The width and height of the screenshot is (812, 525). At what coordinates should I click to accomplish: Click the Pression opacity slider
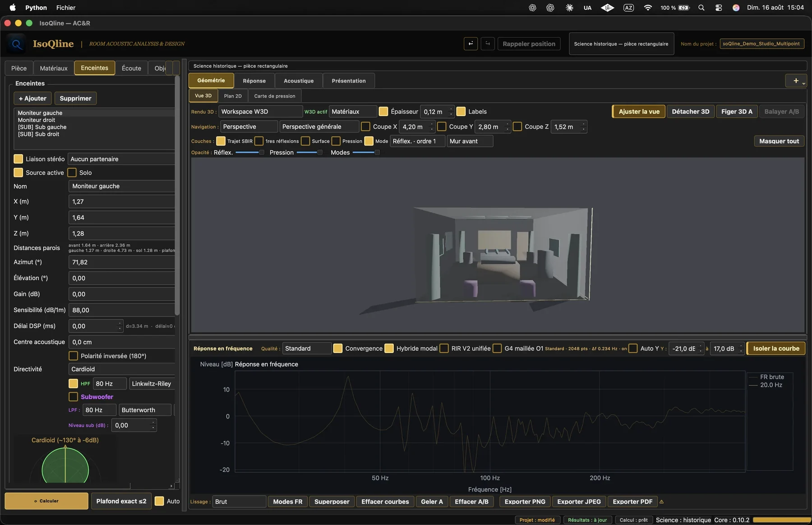pos(309,153)
